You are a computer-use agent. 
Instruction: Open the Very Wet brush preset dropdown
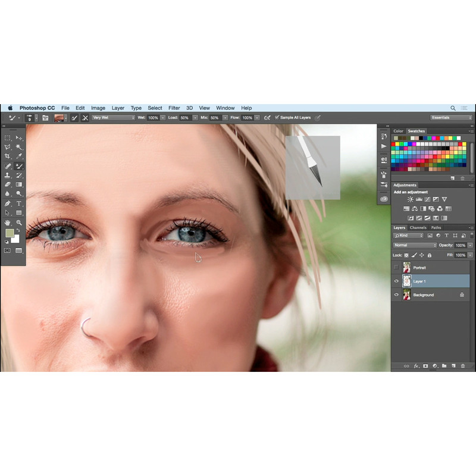coord(113,118)
